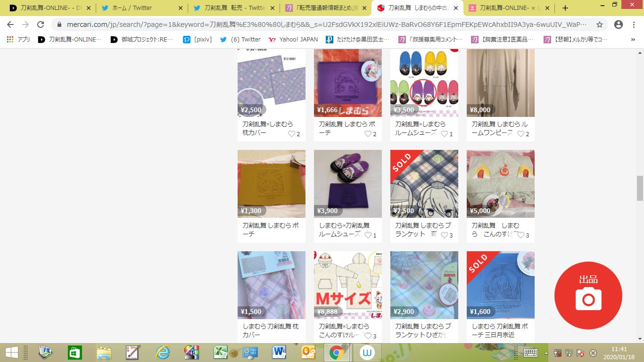Click the 出品 camera sell button

pos(588,296)
